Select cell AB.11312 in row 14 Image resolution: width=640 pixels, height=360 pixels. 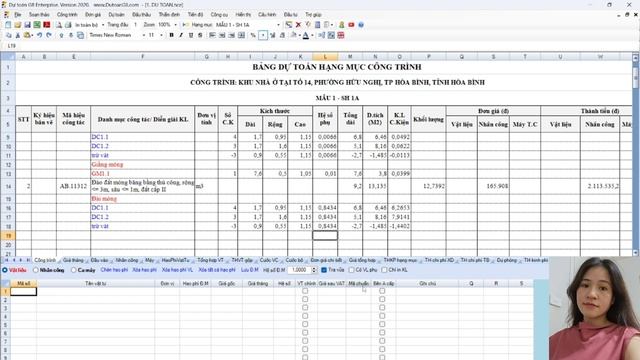pyautogui.click(x=73, y=186)
